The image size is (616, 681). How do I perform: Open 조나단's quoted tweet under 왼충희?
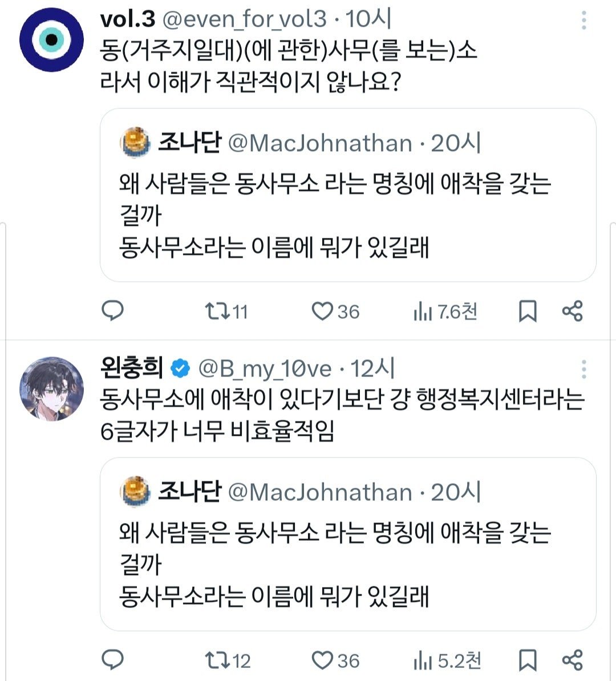(348, 544)
